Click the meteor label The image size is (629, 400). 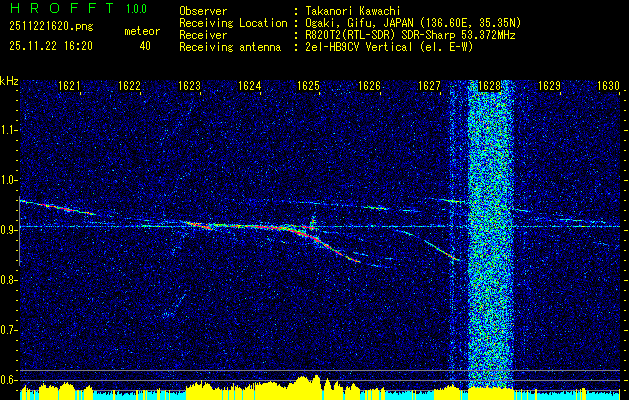tap(142, 31)
